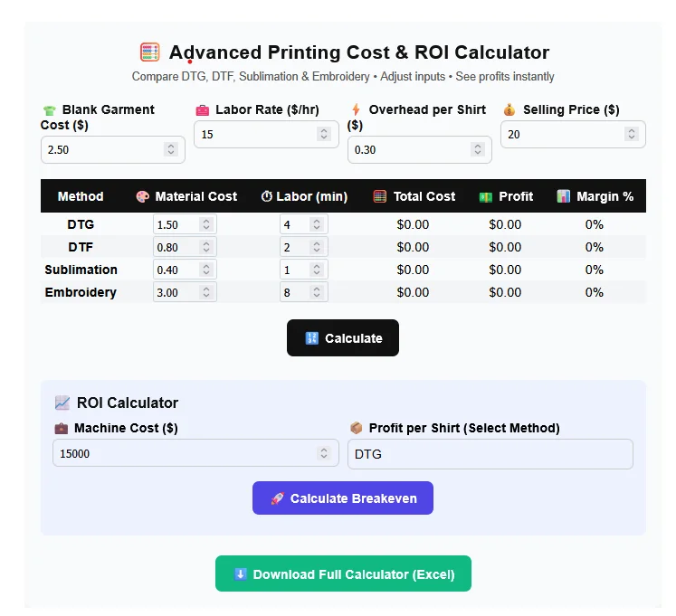Click the bar chart icon beside Margin %
The width and height of the screenshot is (676, 616).
click(x=564, y=196)
